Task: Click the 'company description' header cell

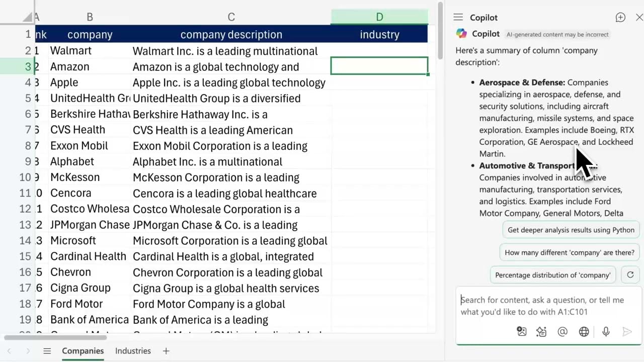Action: tap(231, 35)
